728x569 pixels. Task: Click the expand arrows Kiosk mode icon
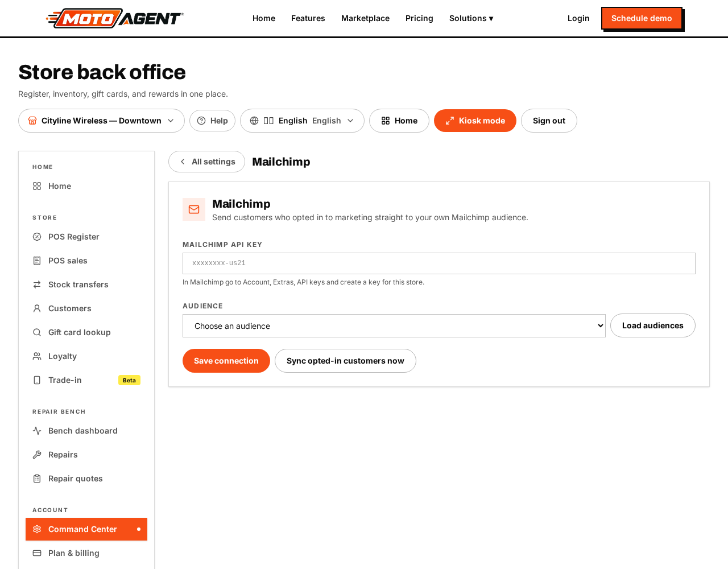point(450,121)
